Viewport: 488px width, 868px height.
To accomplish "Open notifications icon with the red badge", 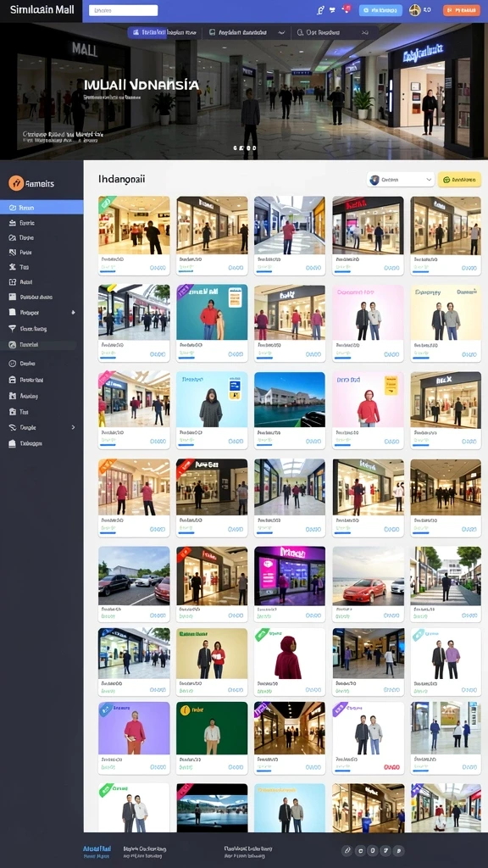I will coord(347,9).
